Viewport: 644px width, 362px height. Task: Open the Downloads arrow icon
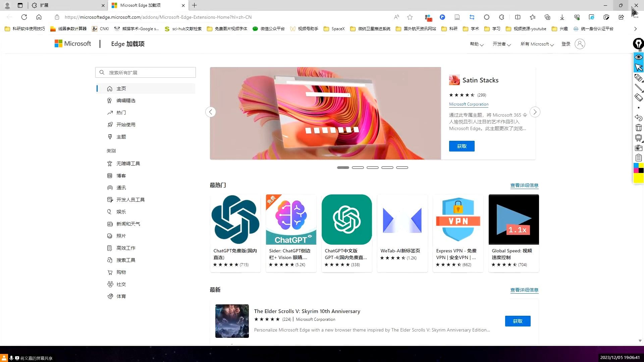pyautogui.click(x=562, y=17)
